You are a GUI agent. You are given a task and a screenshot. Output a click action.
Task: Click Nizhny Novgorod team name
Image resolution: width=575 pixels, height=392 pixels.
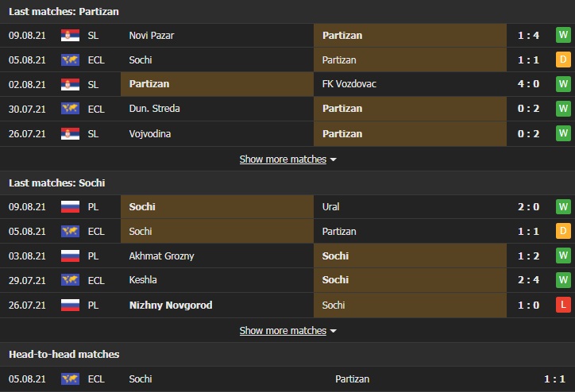171,305
